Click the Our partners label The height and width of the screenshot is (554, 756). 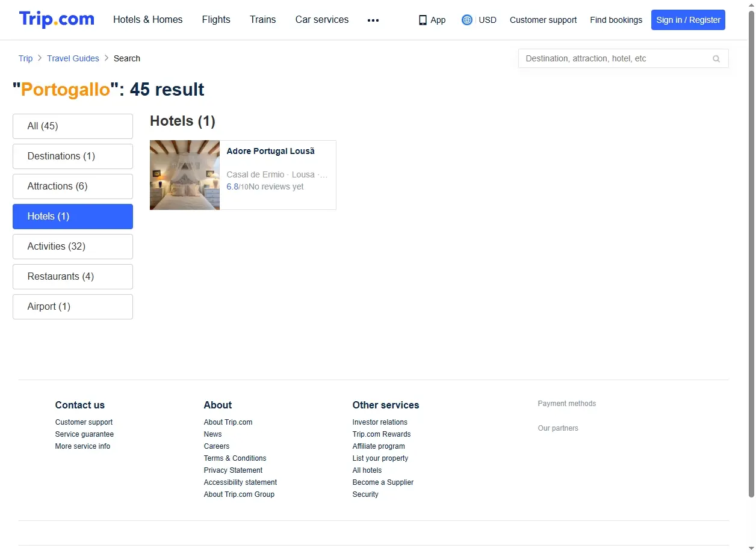[558, 428]
